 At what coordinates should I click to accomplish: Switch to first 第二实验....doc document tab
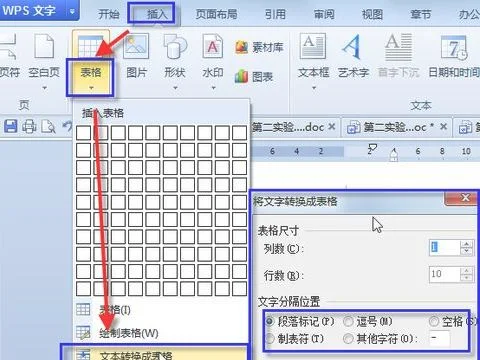(287, 127)
